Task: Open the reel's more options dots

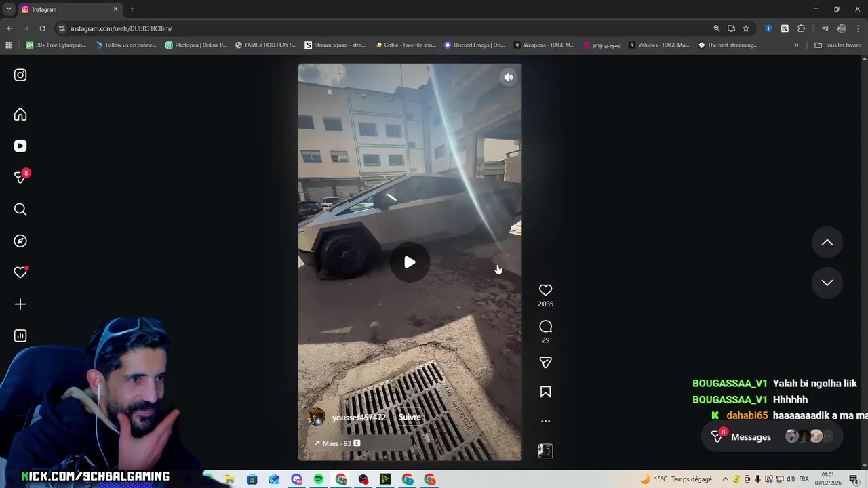Action: click(545, 421)
